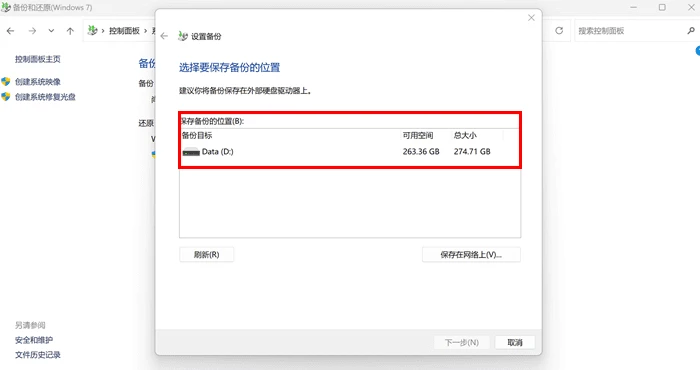Go back in the Set up backup wizard
Screen dimensions: 700x370
tap(164, 36)
